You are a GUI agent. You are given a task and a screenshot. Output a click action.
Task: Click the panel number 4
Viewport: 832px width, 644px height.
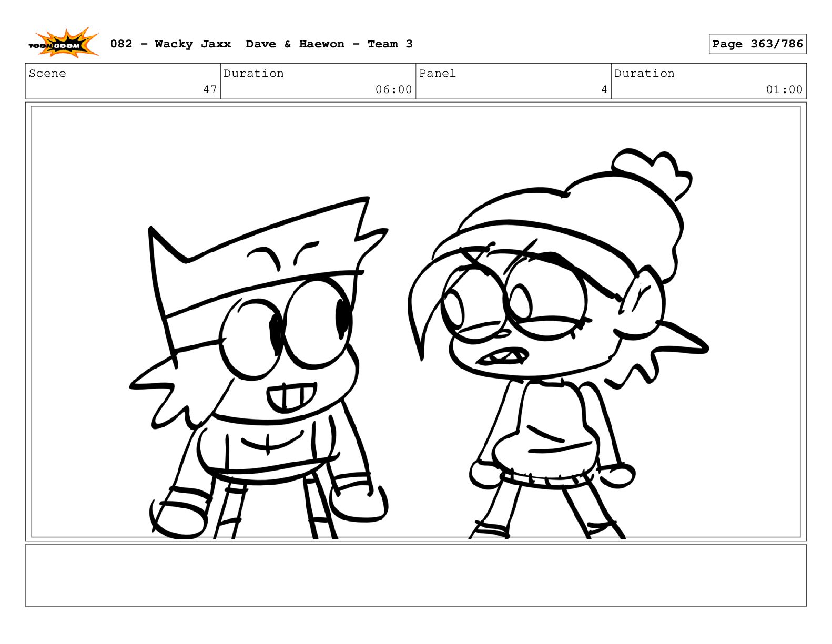[604, 89]
